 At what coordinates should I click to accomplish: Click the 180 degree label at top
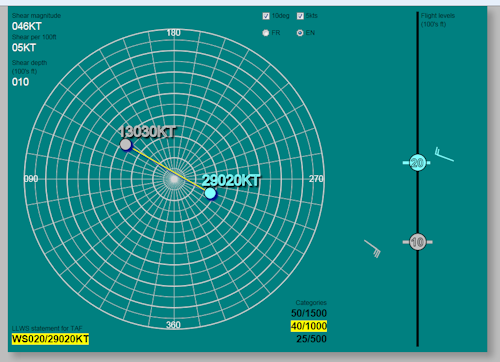click(x=174, y=33)
